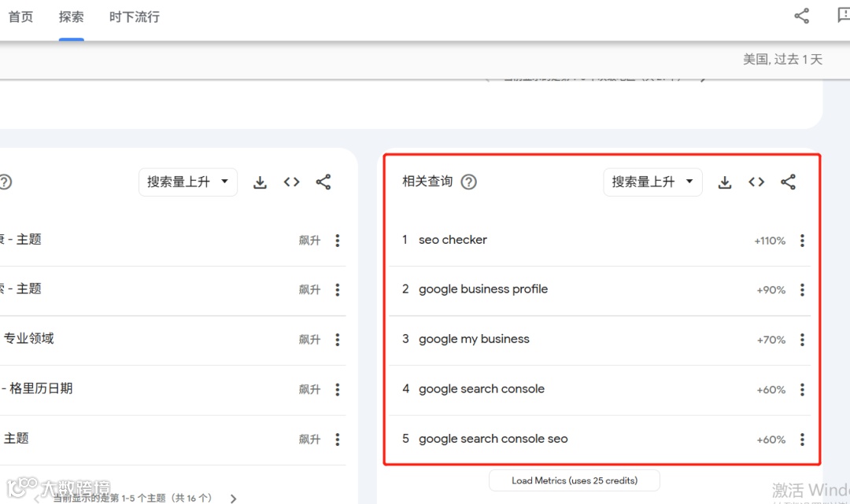Viewport: 850px width, 504px height.
Task: Download 相关查询 data as CSV
Action: coord(725,182)
